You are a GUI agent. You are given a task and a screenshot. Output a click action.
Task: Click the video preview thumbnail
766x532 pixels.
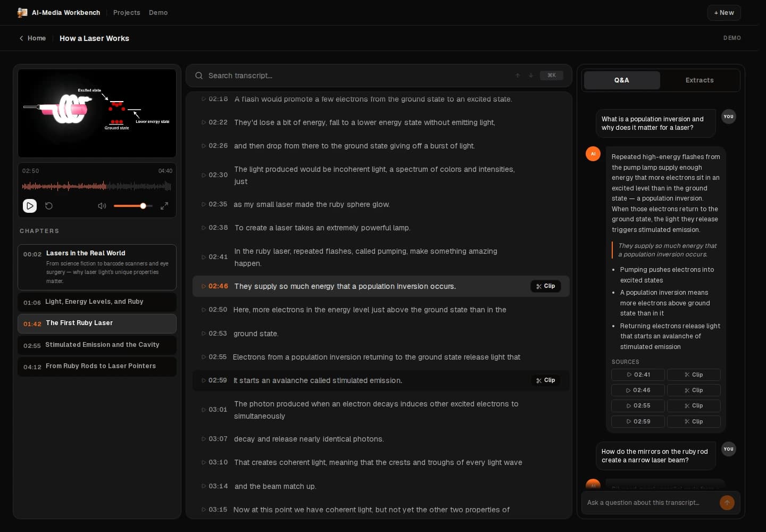(97, 113)
